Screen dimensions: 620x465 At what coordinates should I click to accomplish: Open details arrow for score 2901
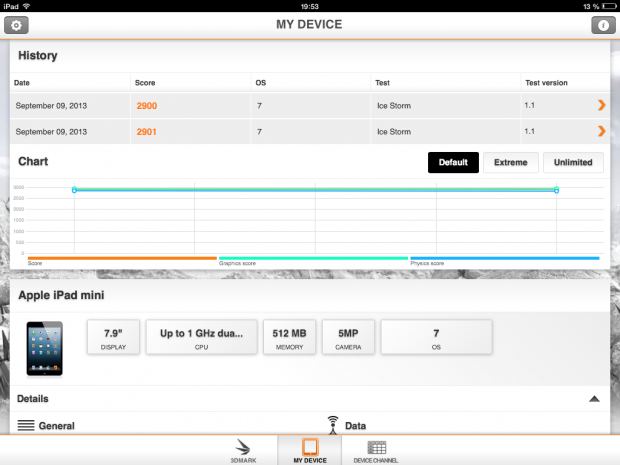pyautogui.click(x=601, y=131)
